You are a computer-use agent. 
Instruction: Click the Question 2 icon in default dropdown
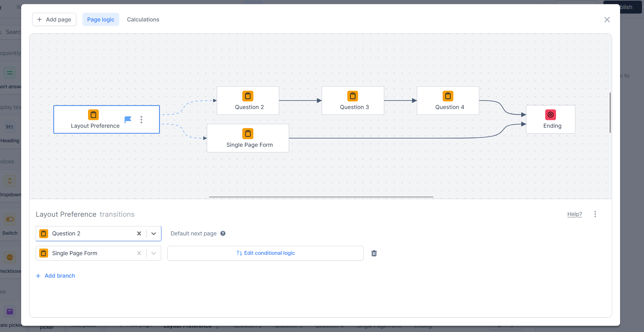[x=44, y=234]
